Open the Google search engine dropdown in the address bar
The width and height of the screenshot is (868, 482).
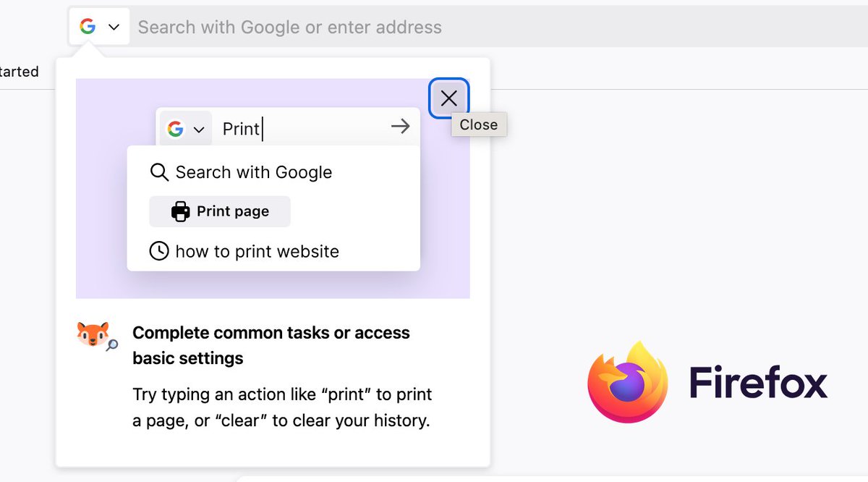click(x=100, y=27)
